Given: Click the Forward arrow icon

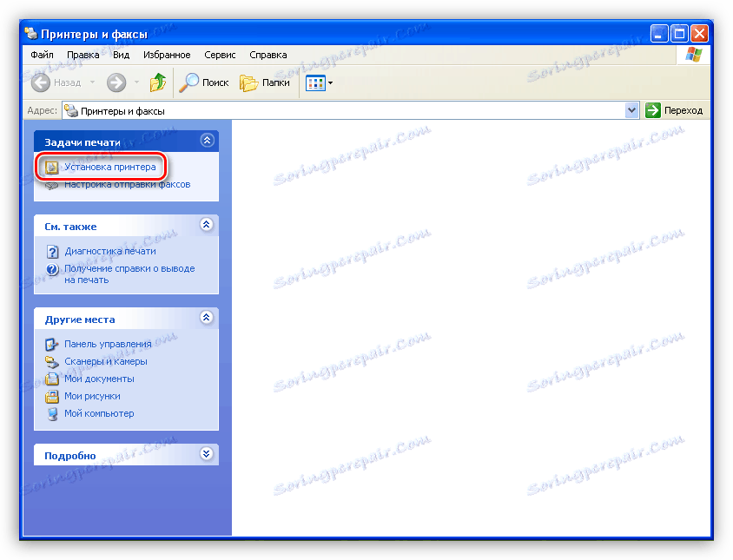Looking at the screenshot, I should click(x=116, y=82).
